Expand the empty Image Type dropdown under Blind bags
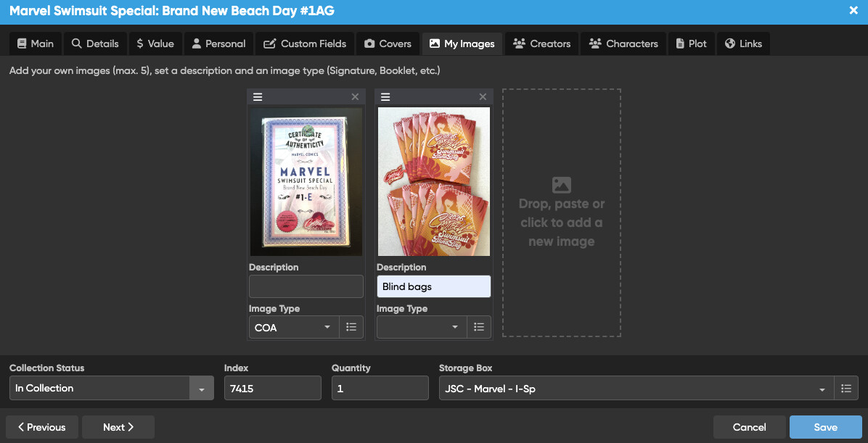 [x=422, y=327]
